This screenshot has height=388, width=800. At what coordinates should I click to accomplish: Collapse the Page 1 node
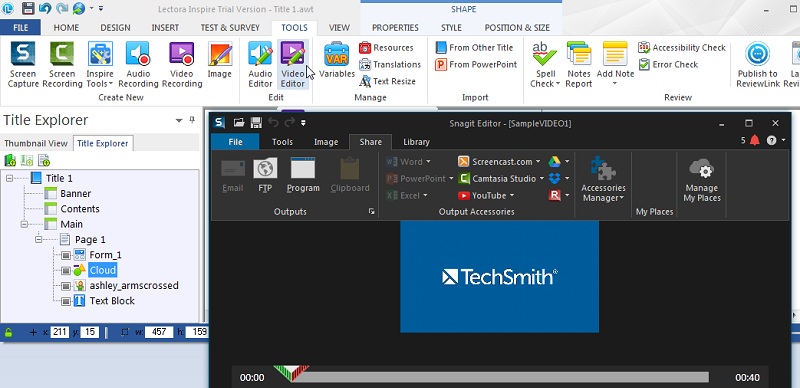[39, 239]
